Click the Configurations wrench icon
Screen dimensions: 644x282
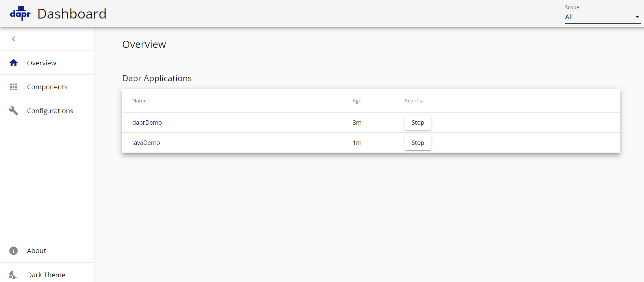tap(13, 111)
